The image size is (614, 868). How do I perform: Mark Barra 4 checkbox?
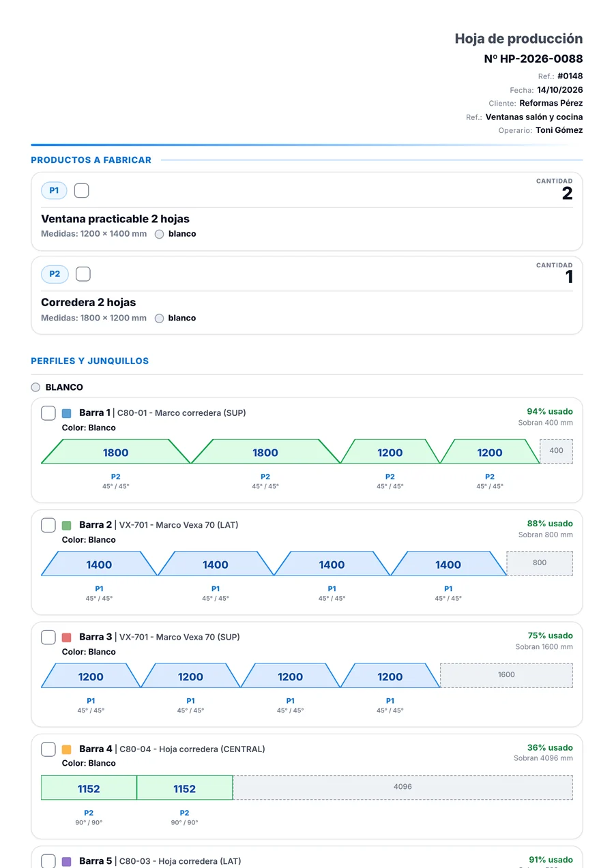click(x=48, y=749)
